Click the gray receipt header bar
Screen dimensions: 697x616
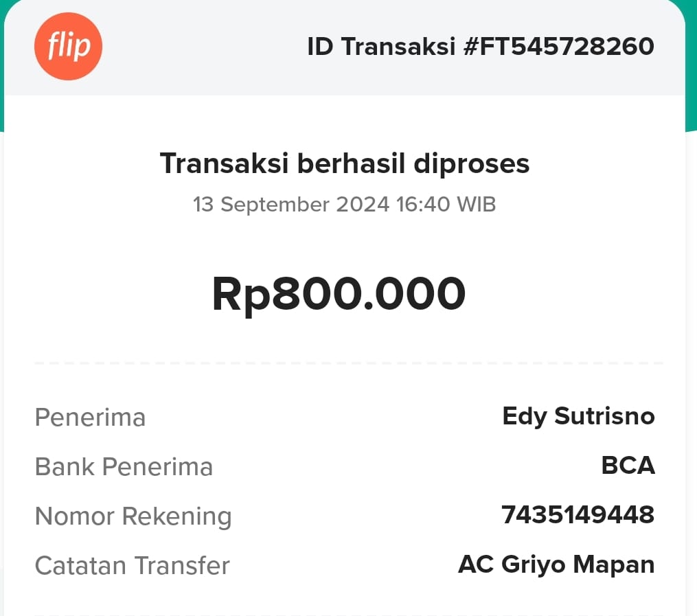click(x=206, y=76)
